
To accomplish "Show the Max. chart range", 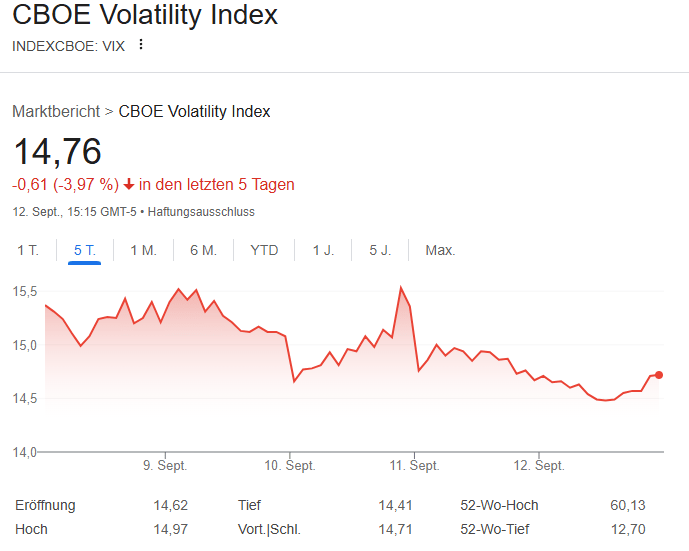I will 440,250.
